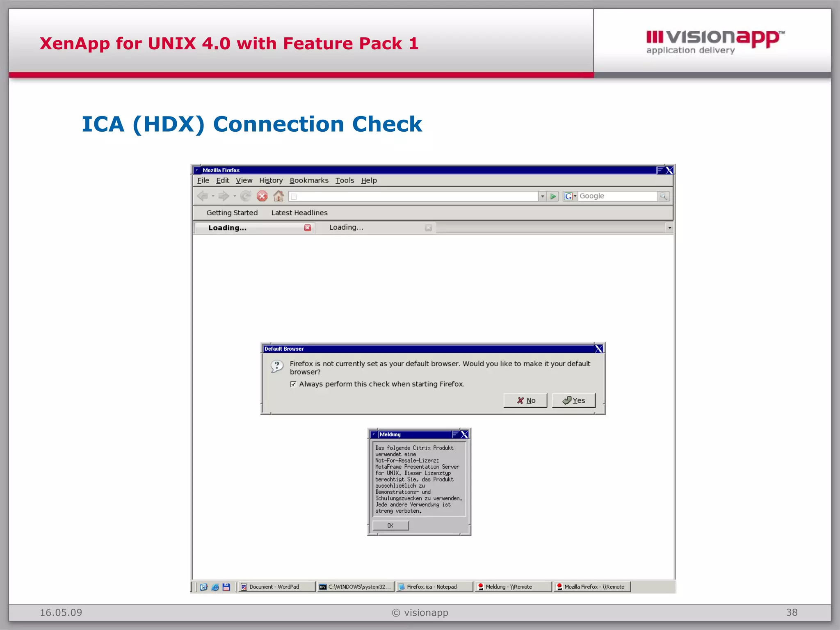Open the Google search engine selector
840x630 pixels.
[570, 196]
